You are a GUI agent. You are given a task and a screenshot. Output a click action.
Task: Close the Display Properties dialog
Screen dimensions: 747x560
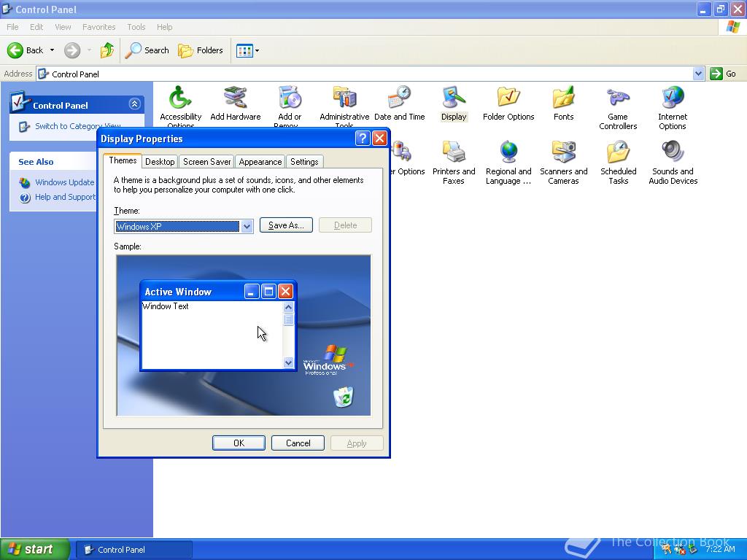point(379,138)
